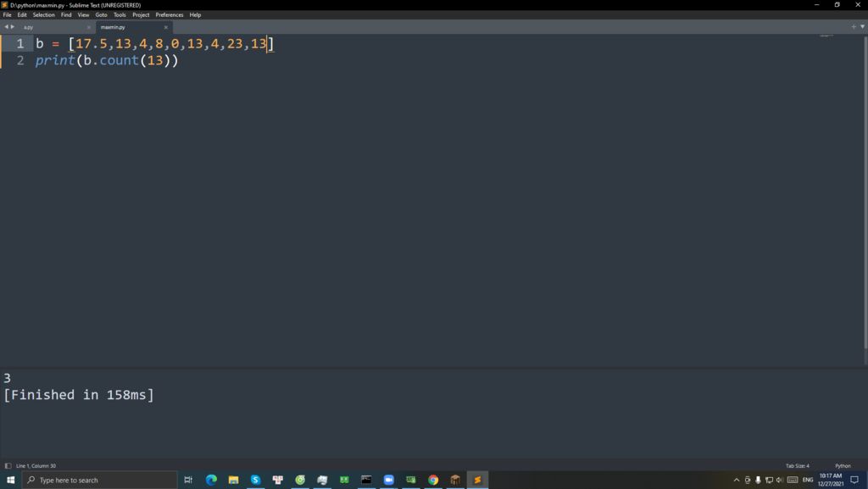Click line number 1 in the gutter
Viewport: 868px width, 489px height.
click(x=20, y=44)
